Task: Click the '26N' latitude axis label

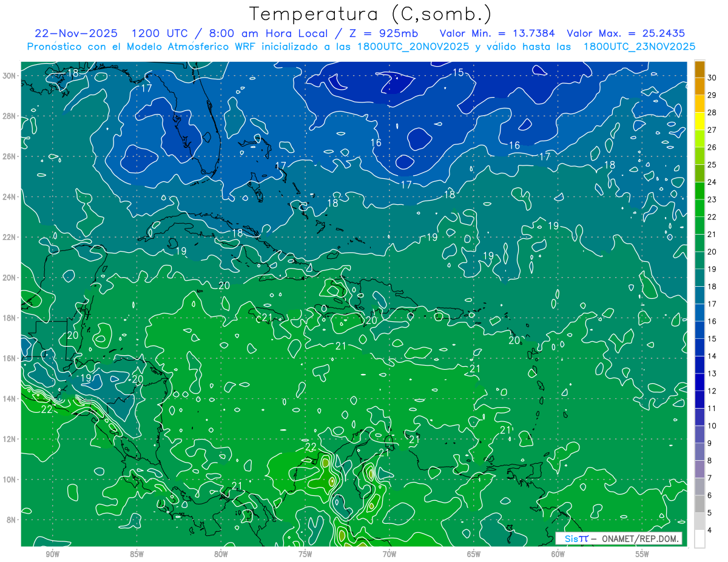Action: tap(10, 156)
